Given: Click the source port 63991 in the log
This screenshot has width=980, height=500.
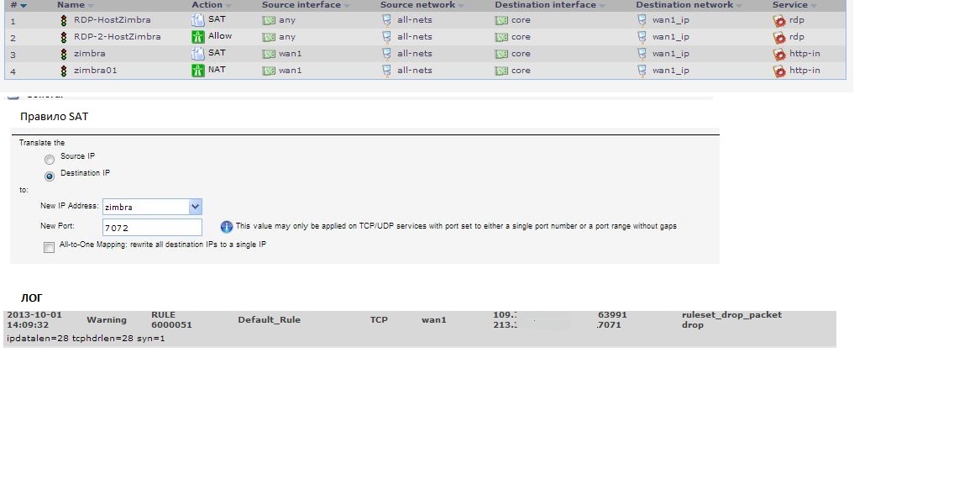Looking at the screenshot, I should coord(612,315).
